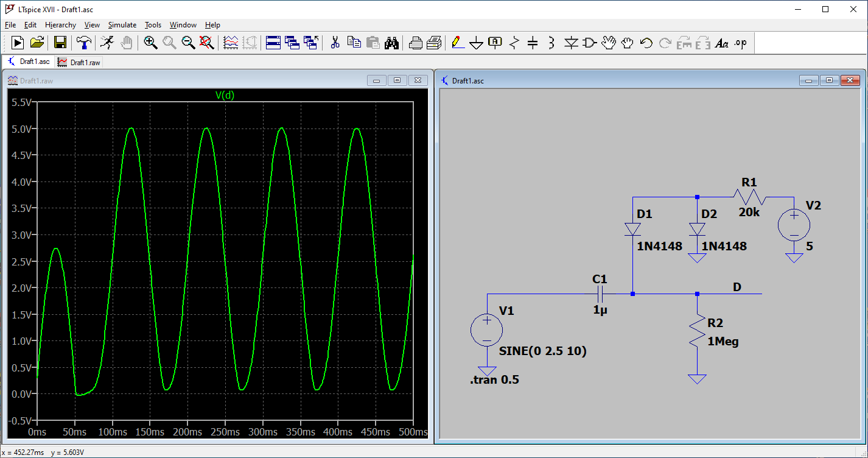This screenshot has height=458, width=868.
Task: Click the Halt simulation hand icon
Action: pos(127,43)
